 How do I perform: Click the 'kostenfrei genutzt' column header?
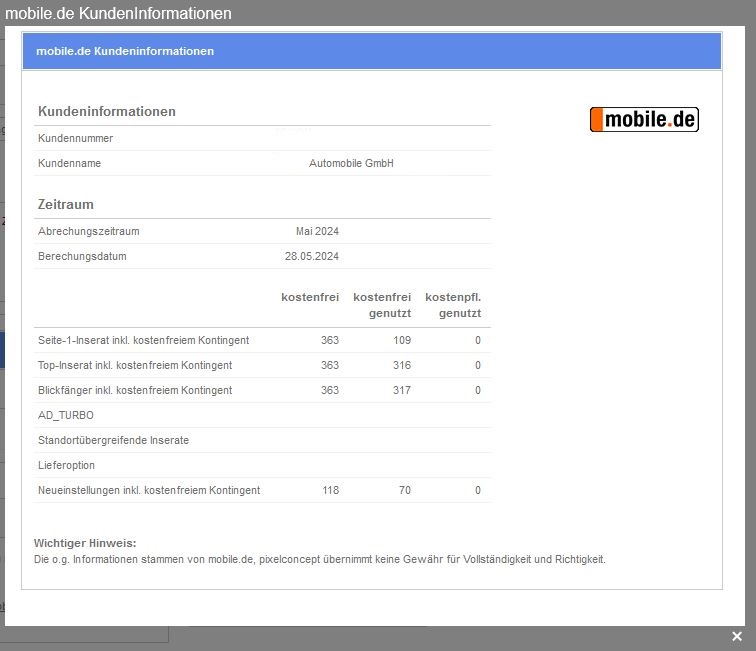pyautogui.click(x=382, y=305)
